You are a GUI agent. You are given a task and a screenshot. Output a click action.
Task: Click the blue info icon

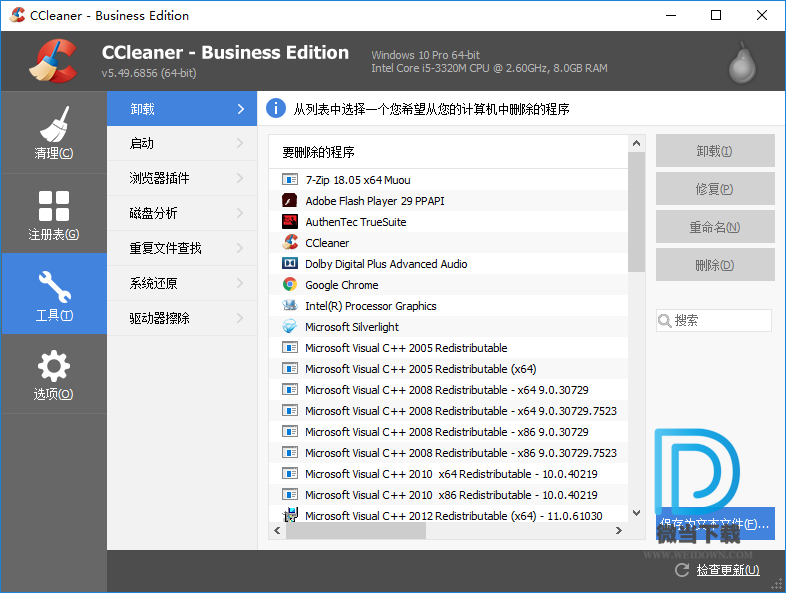[276, 108]
